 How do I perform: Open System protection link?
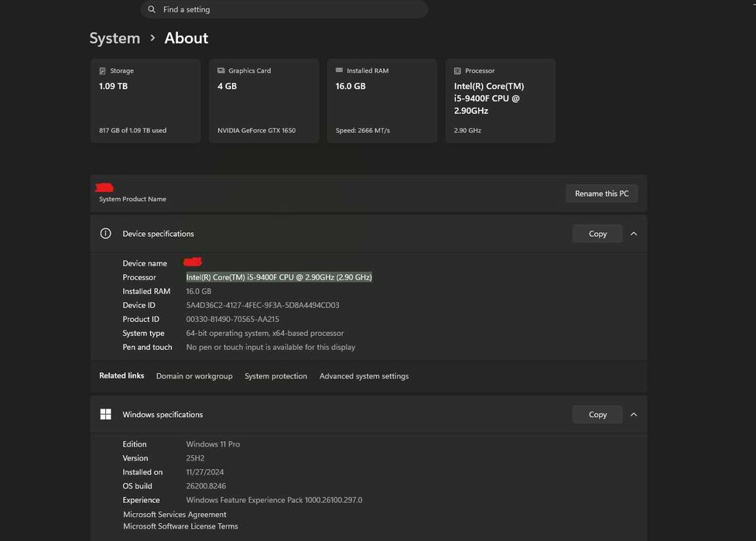275,376
